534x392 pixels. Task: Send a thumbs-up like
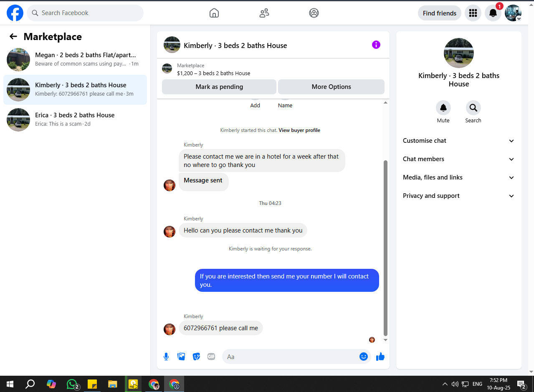click(x=380, y=357)
